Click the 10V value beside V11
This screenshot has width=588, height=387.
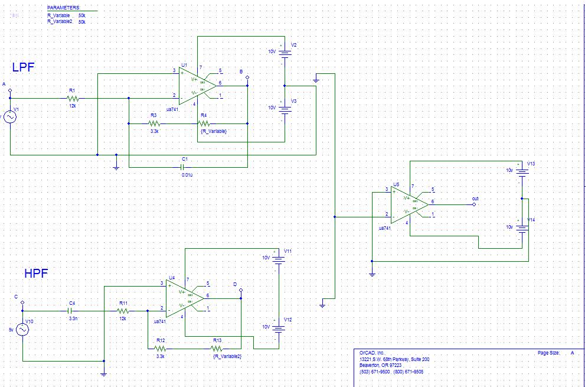(x=266, y=258)
